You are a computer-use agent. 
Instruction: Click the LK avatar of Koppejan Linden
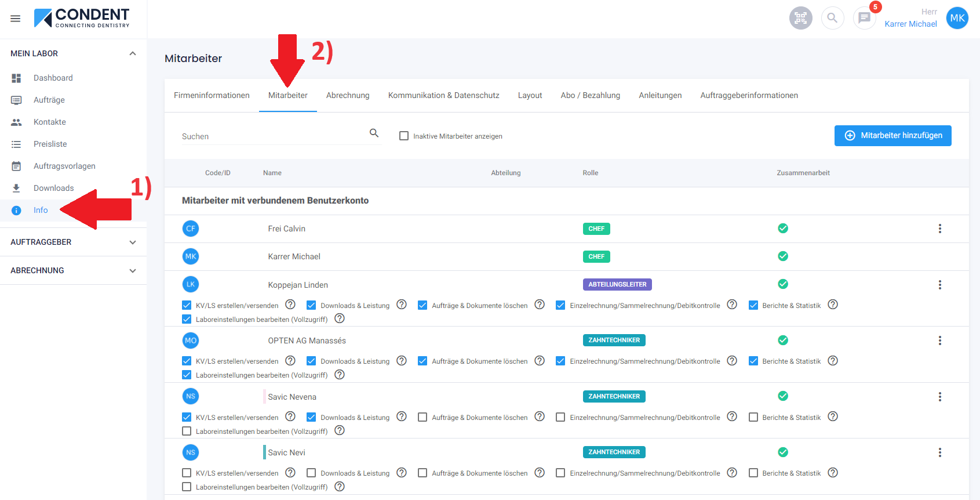[191, 284]
